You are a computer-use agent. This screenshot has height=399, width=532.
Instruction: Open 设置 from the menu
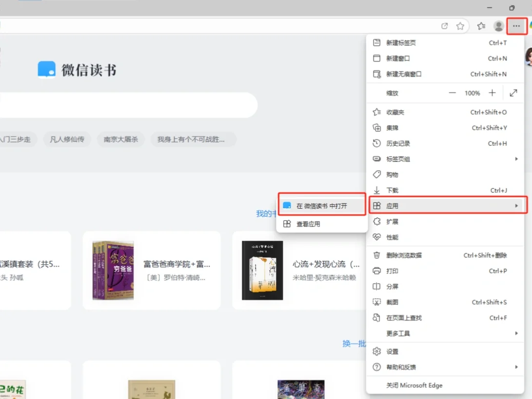click(445, 352)
